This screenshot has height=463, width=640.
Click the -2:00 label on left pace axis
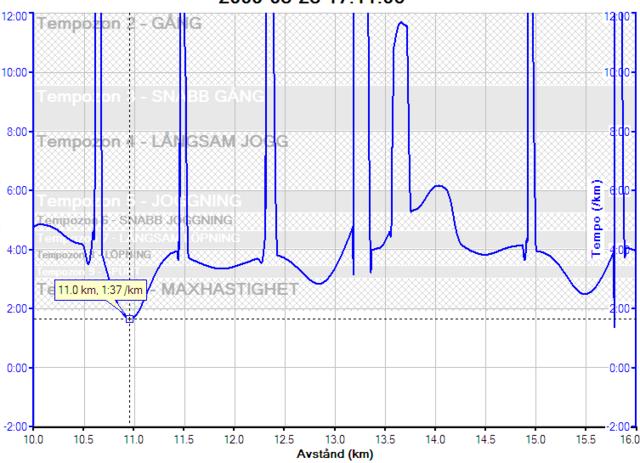click(x=16, y=427)
